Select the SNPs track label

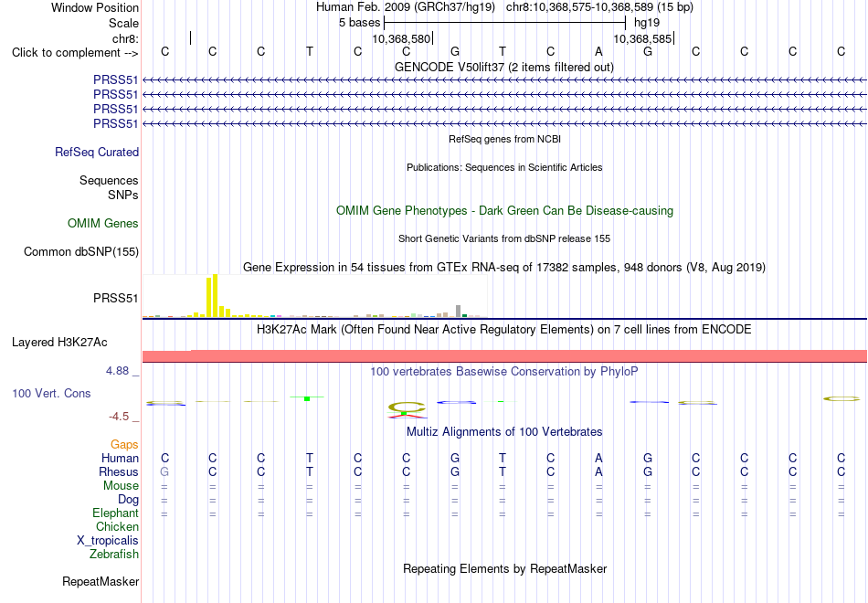tap(123, 195)
